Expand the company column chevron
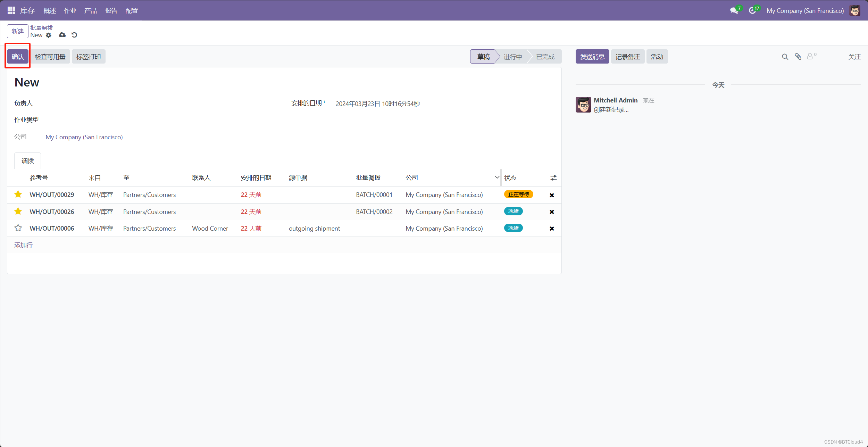Viewport: 868px width, 447px height. pos(497,177)
